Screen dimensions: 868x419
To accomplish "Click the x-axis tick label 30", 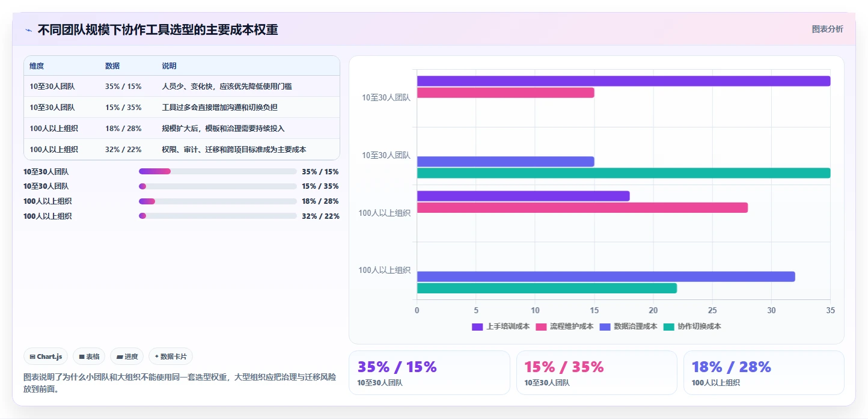I will (x=771, y=310).
